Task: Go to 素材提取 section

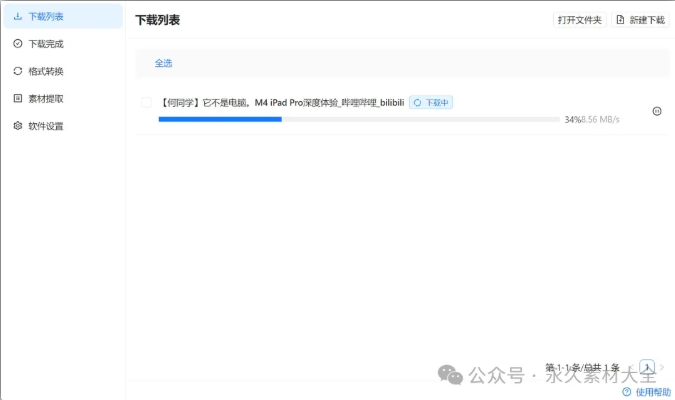Action: pyautogui.click(x=63, y=99)
